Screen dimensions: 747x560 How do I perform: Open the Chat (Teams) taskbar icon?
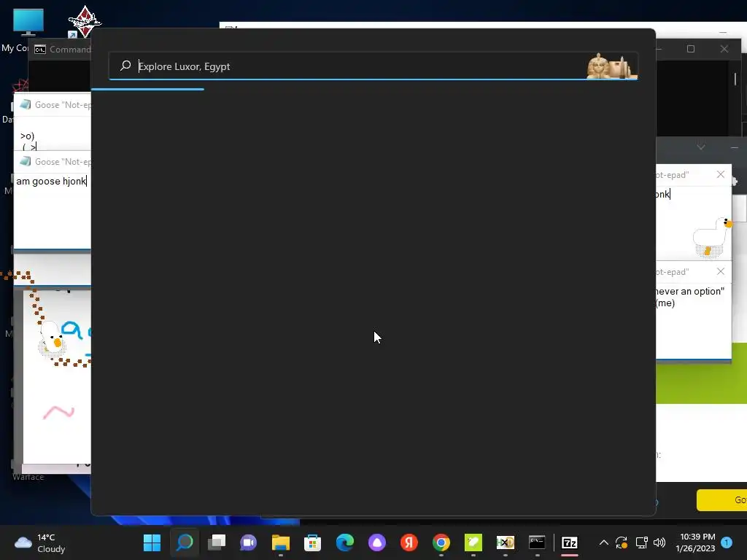click(248, 542)
